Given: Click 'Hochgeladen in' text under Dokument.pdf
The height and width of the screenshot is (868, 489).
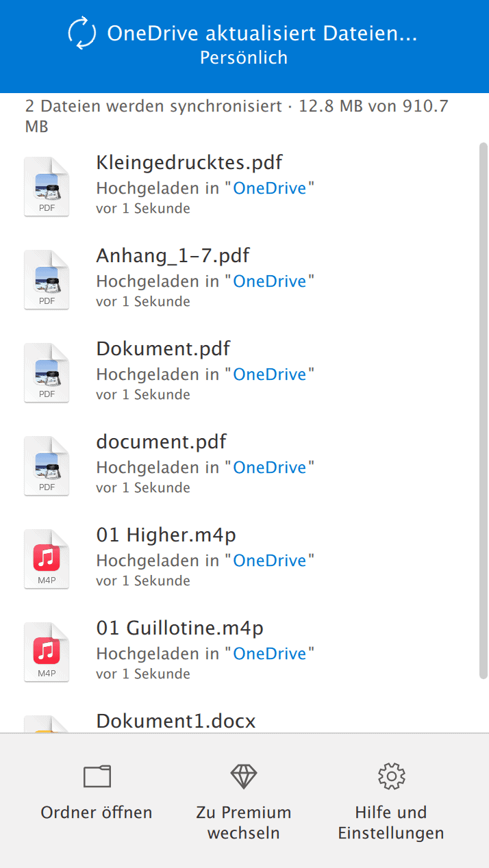Looking at the screenshot, I should click(158, 374).
